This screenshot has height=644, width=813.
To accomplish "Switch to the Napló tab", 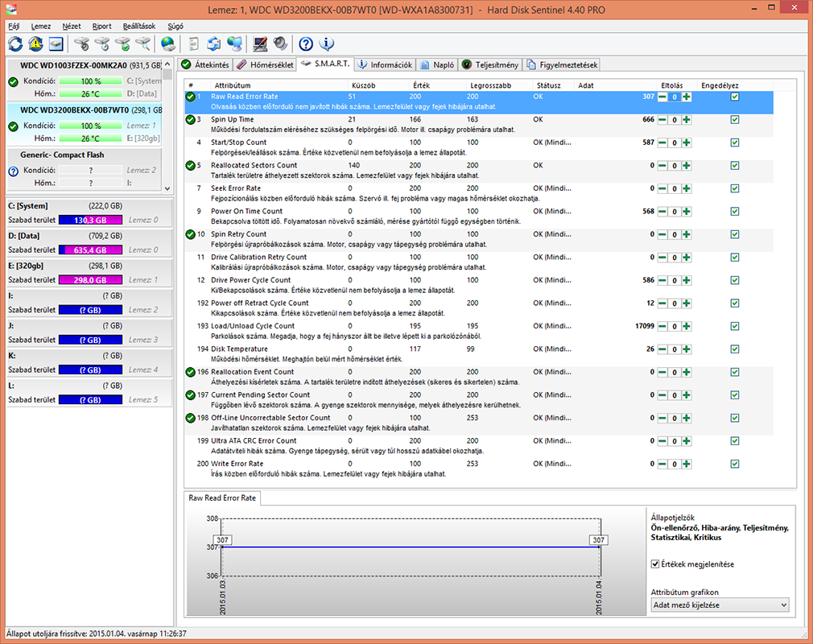I will coord(438,65).
